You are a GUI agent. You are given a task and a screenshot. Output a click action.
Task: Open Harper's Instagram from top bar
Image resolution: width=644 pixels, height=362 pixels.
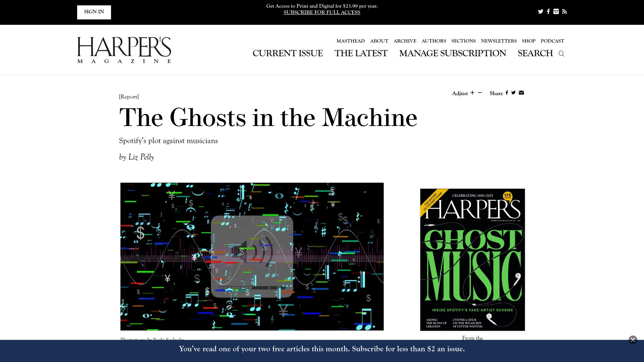[x=556, y=11]
